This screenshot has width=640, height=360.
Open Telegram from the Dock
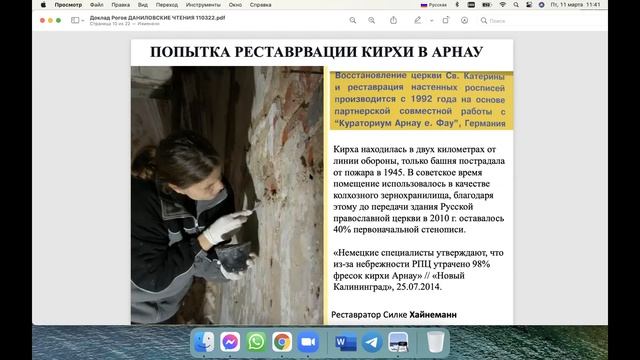pyautogui.click(x=372, y=342)
